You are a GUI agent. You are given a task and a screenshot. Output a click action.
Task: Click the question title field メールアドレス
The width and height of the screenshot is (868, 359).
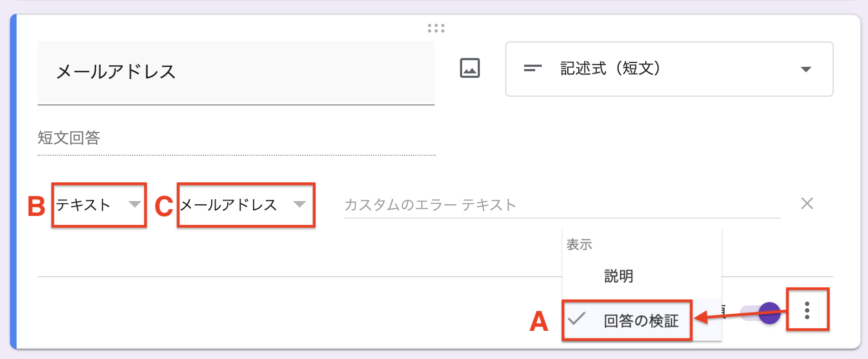pos(236,73)
